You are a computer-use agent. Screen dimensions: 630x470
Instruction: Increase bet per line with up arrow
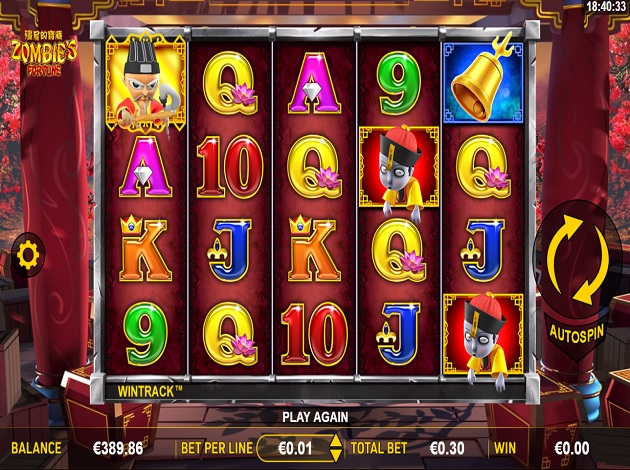tap(335, 441)
